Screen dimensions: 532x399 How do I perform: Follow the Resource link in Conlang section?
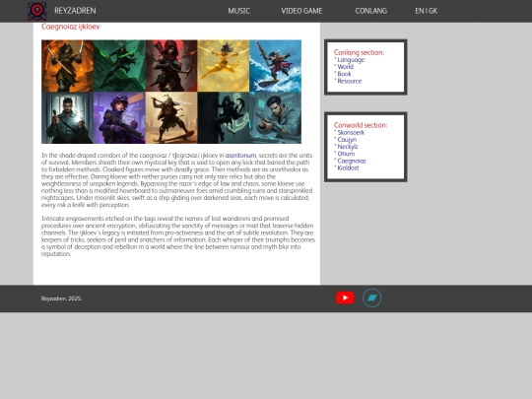(350, 81)
